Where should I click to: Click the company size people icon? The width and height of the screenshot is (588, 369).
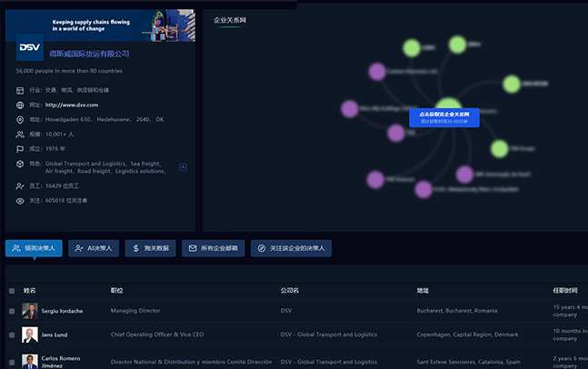tap(20, 135)
